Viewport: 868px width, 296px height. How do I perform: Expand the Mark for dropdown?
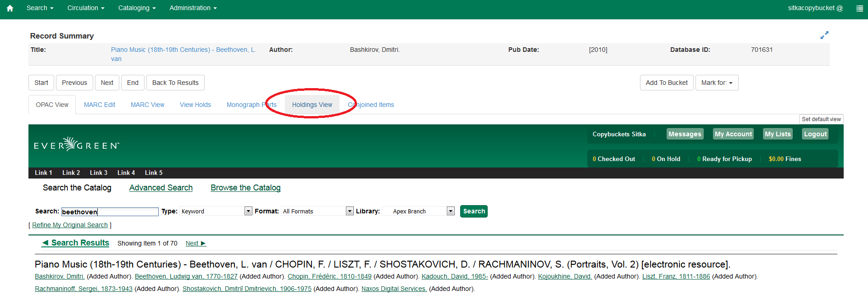[x=717, y=83]
